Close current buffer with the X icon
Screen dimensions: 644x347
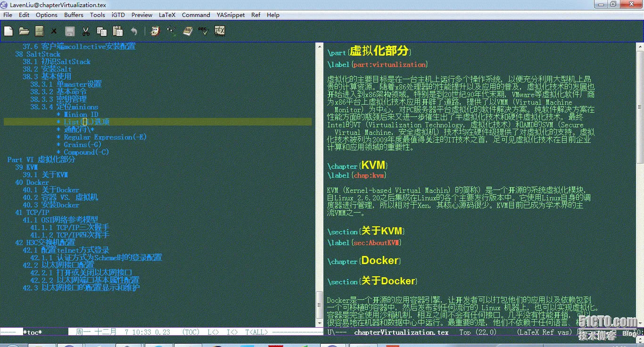(54, 32)
